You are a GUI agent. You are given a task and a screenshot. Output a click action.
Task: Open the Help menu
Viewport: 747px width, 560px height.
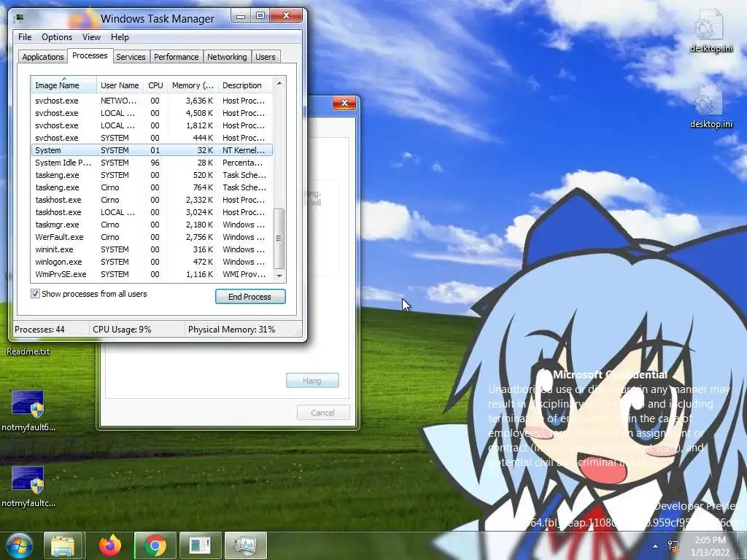click(120, 37)
